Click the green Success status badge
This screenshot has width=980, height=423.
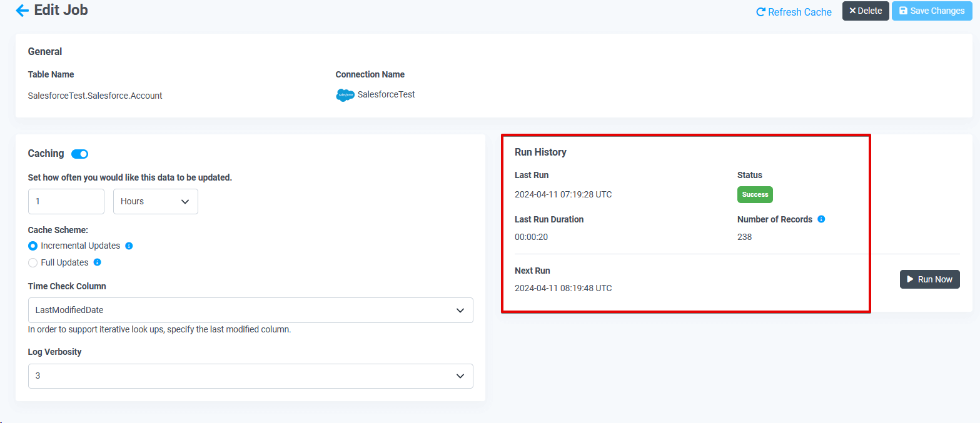pos(755,194)
